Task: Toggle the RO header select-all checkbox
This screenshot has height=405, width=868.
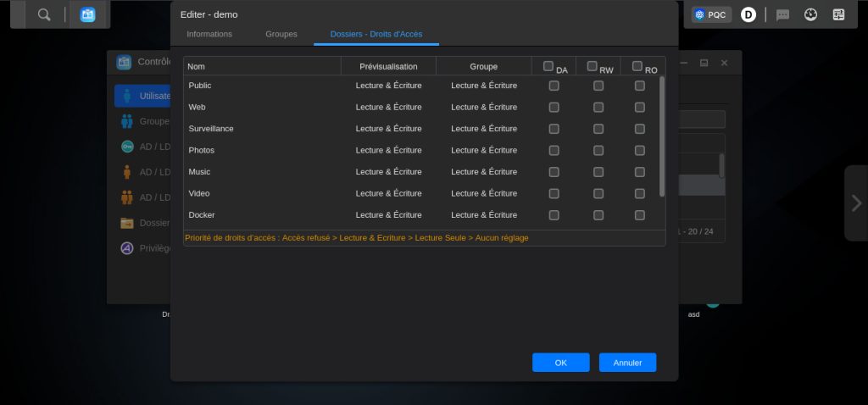Action: pos(637,66)
